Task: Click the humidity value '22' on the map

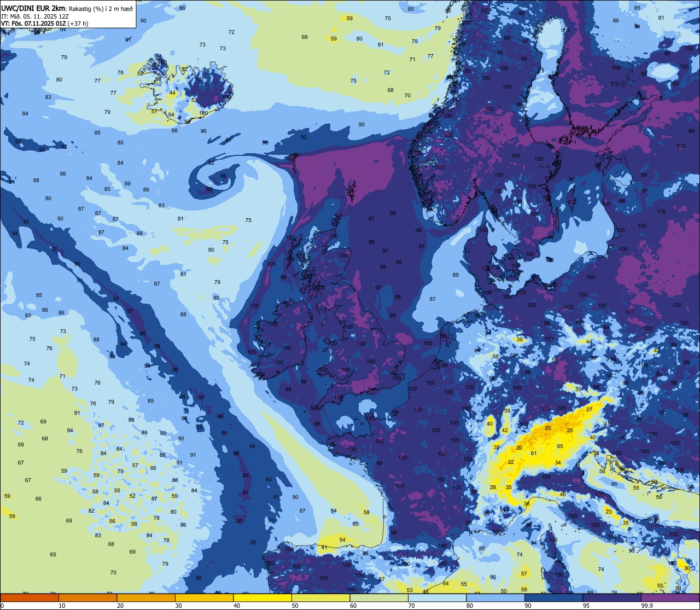Action: coord(511,462)
